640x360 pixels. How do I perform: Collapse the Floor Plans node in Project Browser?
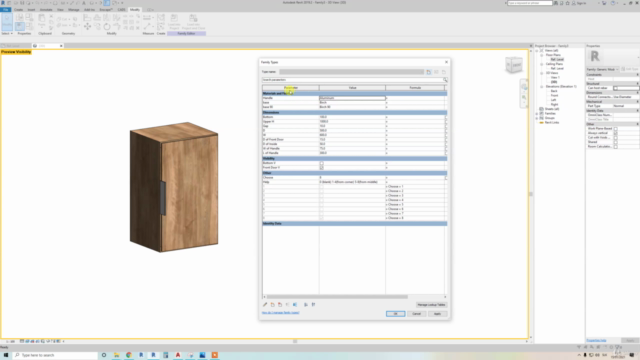[x=542, y=55]
